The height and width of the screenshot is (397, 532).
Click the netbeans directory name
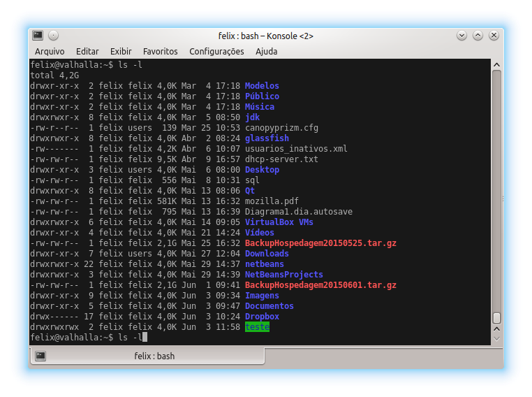(x=265, y=264)
